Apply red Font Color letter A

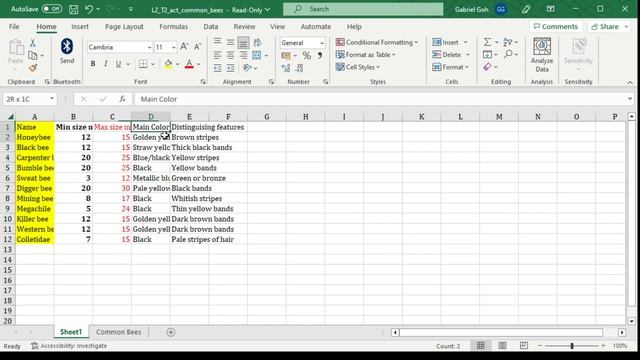click(x=189, y=64)
